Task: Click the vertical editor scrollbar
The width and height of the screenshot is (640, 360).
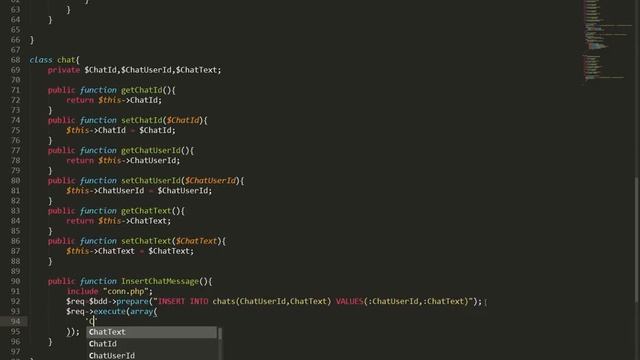Action: pos(637,240)
